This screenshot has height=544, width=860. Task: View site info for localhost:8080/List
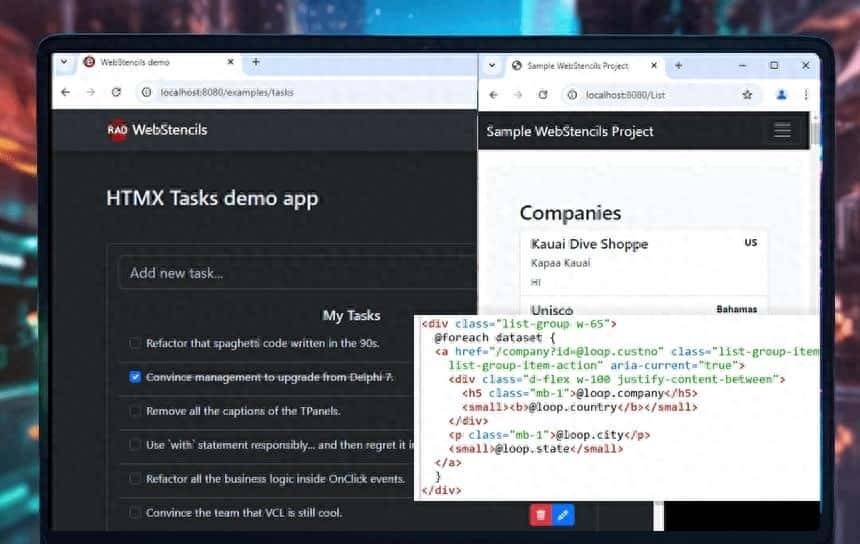coord(572,95)
